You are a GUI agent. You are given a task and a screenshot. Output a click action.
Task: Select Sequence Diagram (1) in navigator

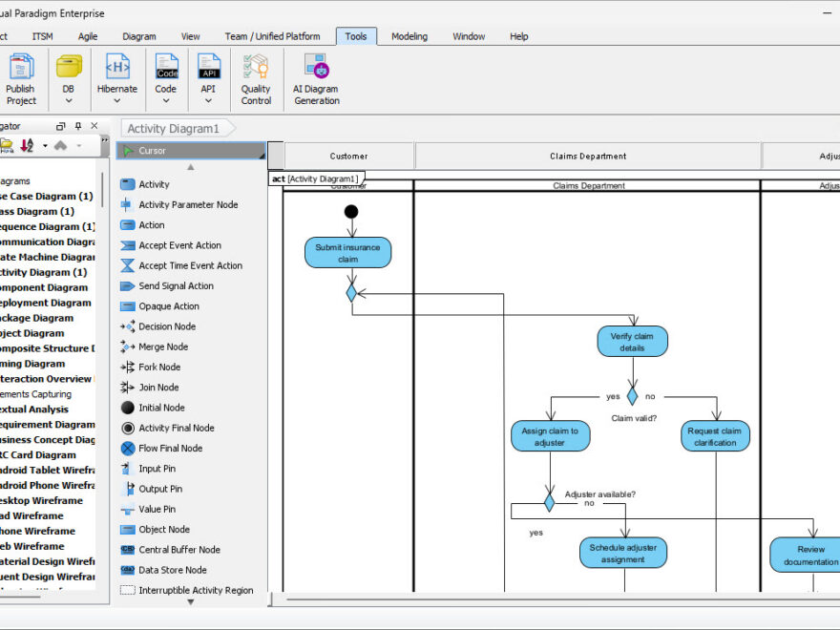[x=47, y=226]
